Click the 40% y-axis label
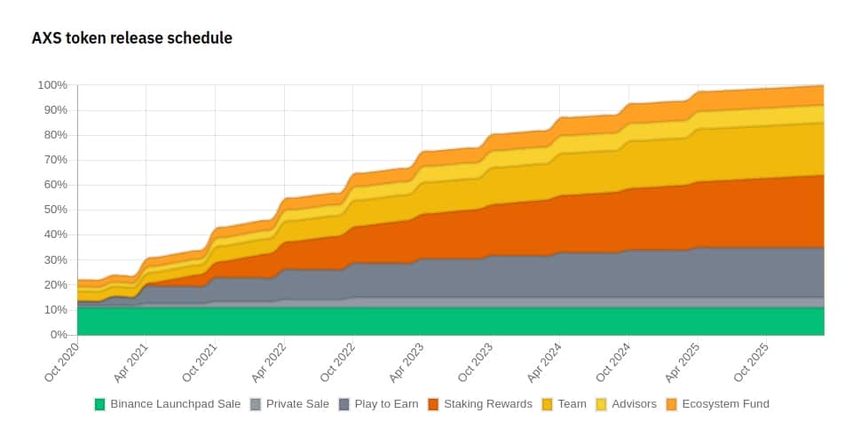The width and height of the screenshot is (868, 445). (x=56, y=235)
